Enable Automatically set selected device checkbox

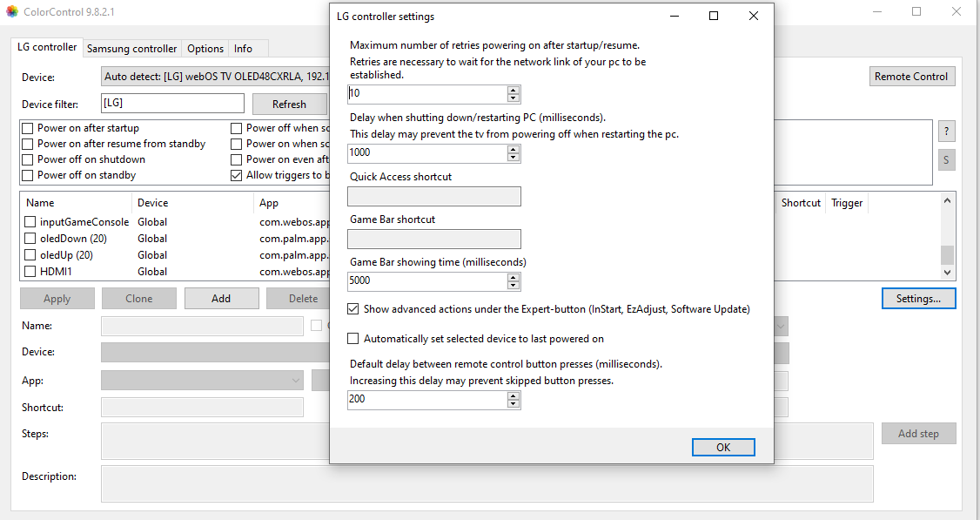(x=353, y=339)
